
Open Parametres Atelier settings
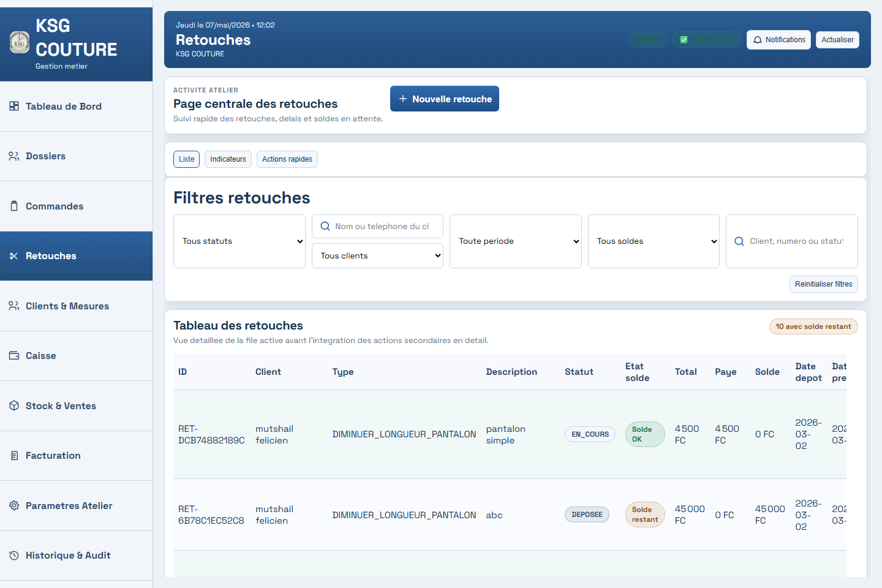(x=76, y=506)
